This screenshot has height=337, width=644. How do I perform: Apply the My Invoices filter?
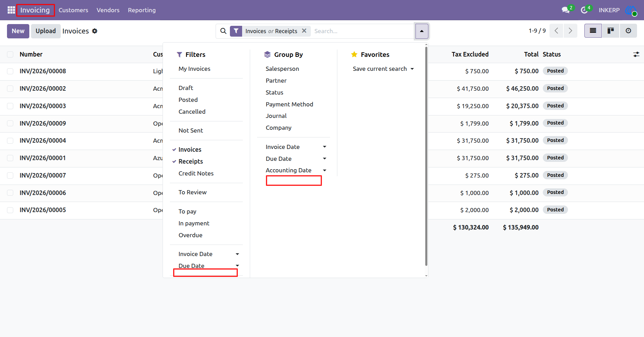[194, 69]
